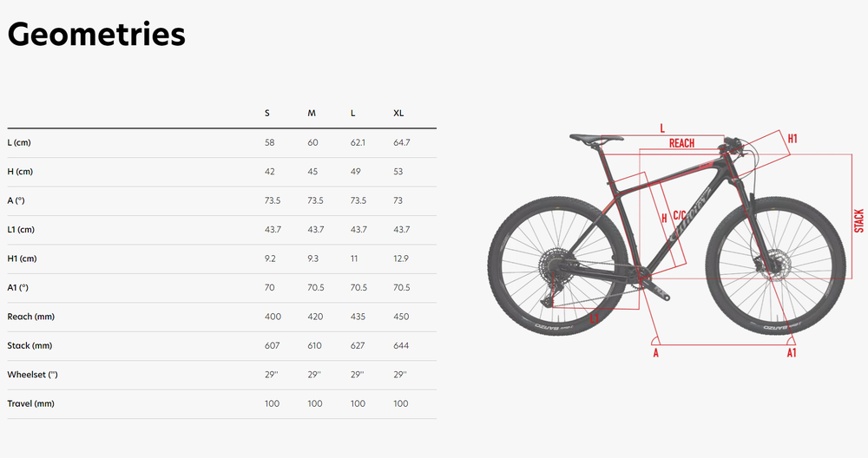The height and width of the screenshot is (458, 868).
Task: Click the 12.9 value in the H1 row
Action: click(x=401, y=258)
